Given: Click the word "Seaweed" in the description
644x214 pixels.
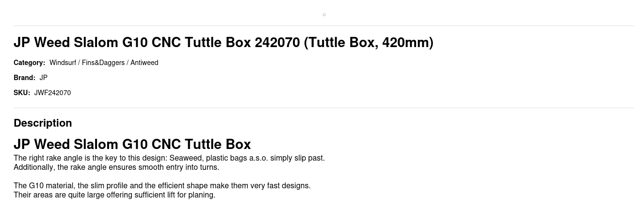Looking at the screenshot, I should (x=185, y=158).
